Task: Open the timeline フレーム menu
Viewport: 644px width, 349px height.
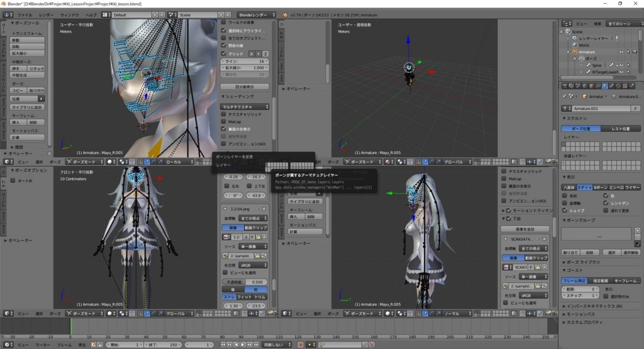Action: click(x=64, y=345)
